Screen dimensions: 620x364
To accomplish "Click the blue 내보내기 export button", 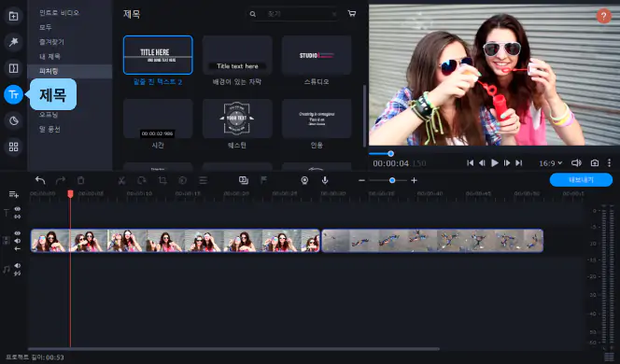I will pyautogui.click(x=581, y=180).
